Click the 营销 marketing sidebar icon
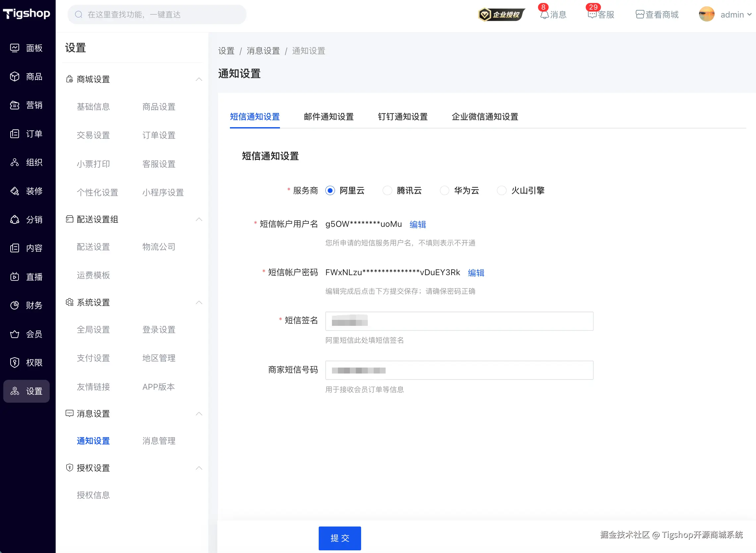 pyautogui.click(x=14, y=105)
